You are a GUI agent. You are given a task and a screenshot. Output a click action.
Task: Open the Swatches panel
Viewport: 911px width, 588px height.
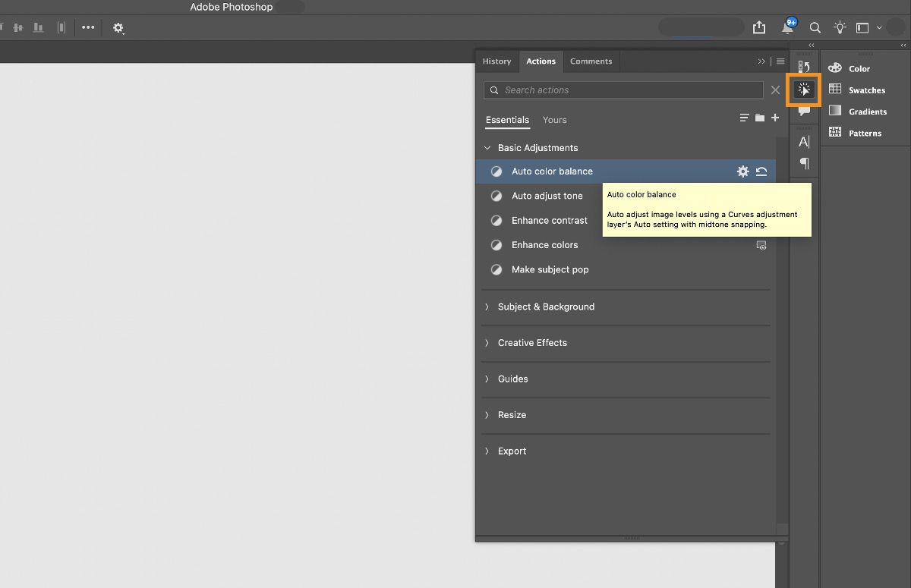(866, 90)
